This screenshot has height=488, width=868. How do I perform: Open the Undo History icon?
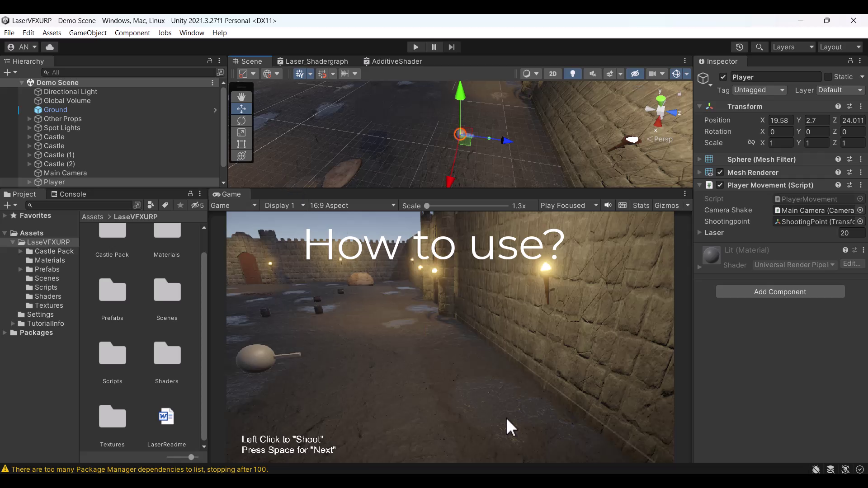point(740,47)
